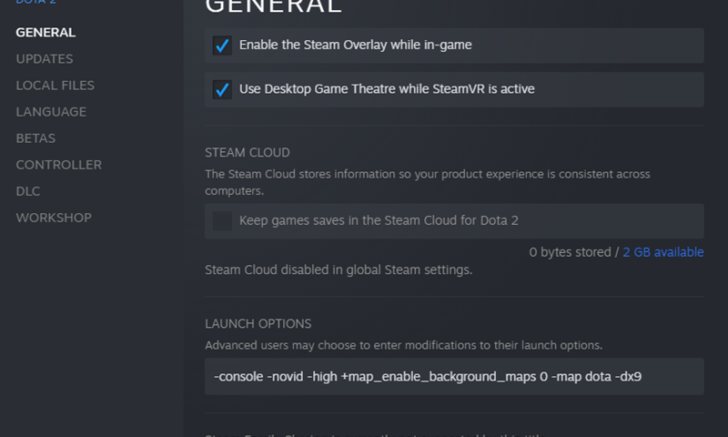Click into the launch options text field
This screenshot has height=437, width=728.
click(x=454, y=377)
